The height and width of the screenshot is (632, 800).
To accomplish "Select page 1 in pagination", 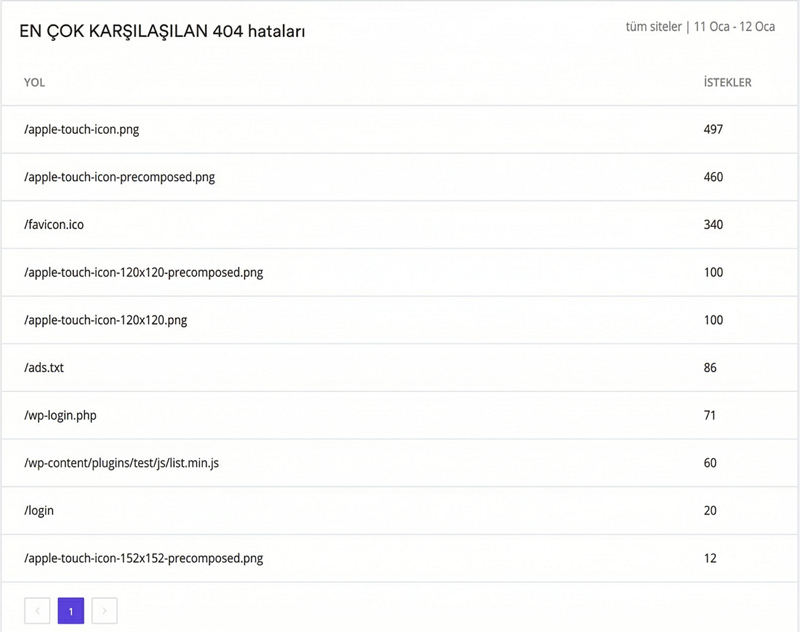I will pyautogui.click(x=70, y=609).
